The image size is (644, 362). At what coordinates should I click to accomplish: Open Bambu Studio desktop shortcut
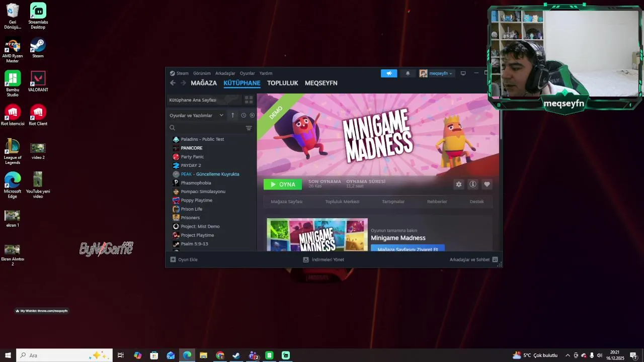tap(13, 84)
